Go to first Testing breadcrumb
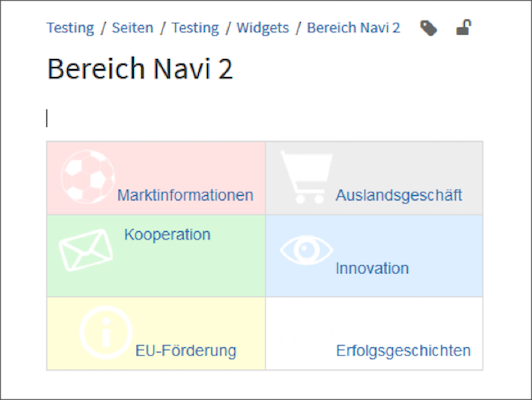 coord(70,28)
